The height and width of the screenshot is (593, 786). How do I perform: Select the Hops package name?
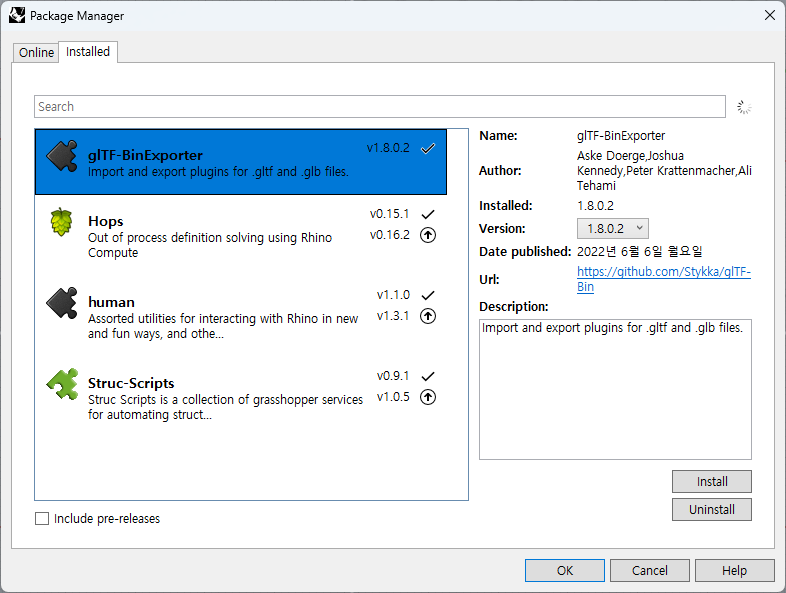[x=106, y=222]
